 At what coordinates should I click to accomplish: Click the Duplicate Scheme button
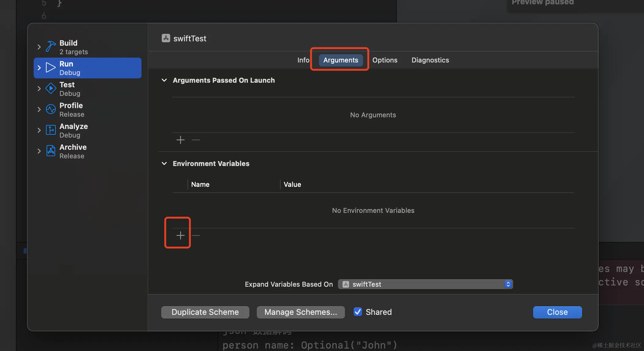[205, 312]
